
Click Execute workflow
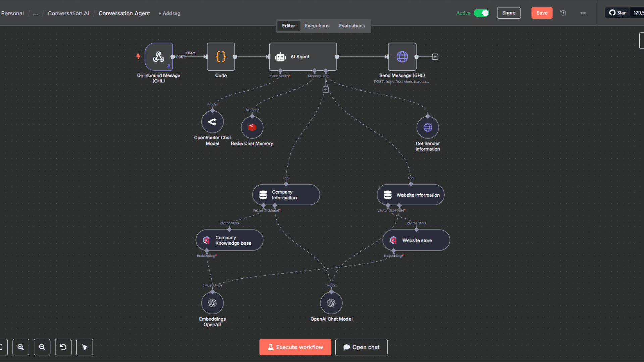point(295,347)
